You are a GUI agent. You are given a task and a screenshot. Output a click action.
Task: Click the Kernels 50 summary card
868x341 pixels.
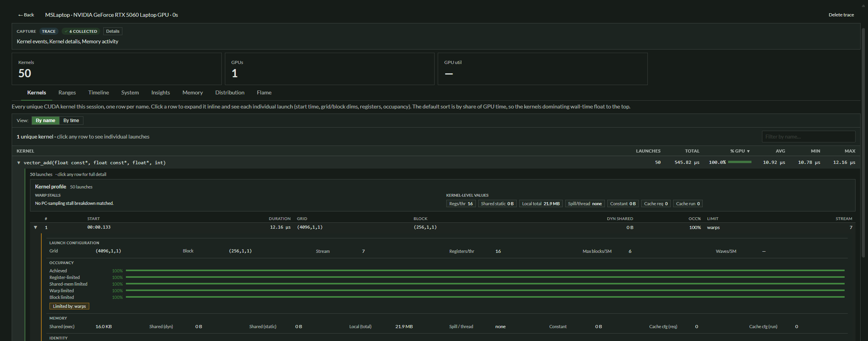(117, 69)
